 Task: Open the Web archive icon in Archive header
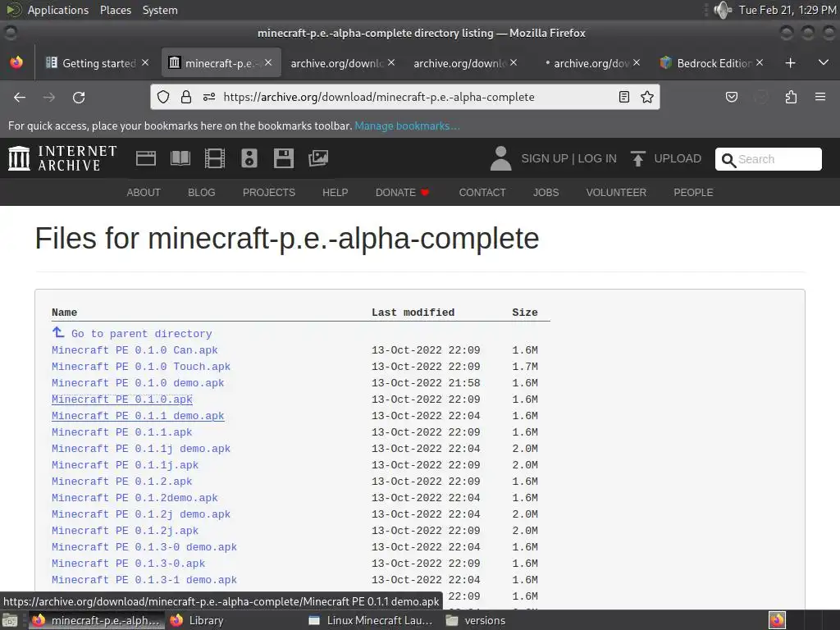pyautogui.click(x=146, y=158)
